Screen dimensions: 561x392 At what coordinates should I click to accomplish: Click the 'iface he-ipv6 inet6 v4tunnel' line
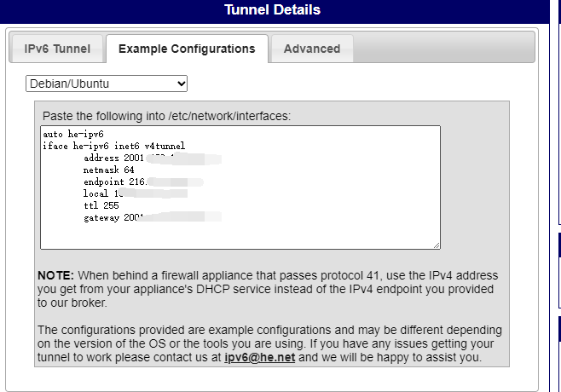(113, 146)
